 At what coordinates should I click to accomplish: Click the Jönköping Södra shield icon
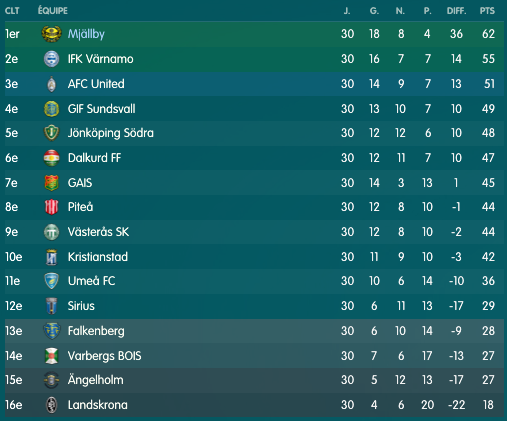pyautogui.click(x=51, y=133)
